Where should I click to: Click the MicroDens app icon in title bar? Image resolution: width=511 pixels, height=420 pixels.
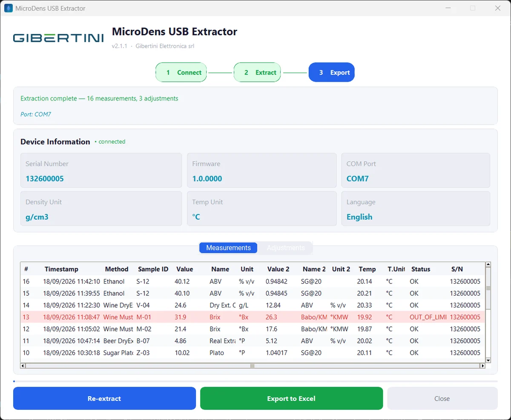[x=9, y=8]
